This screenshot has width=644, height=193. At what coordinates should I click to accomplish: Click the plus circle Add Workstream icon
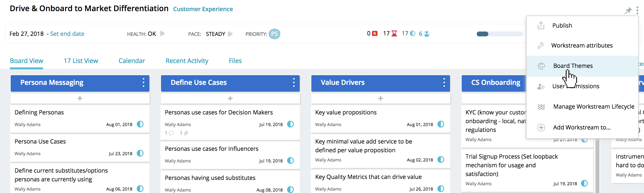(541, 128)
